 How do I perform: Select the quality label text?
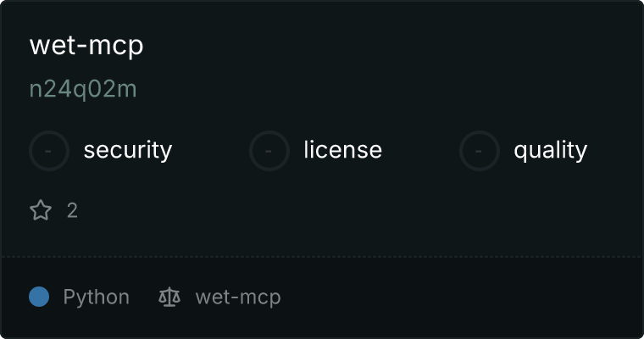pyautogui.click(x=550, y=150)
